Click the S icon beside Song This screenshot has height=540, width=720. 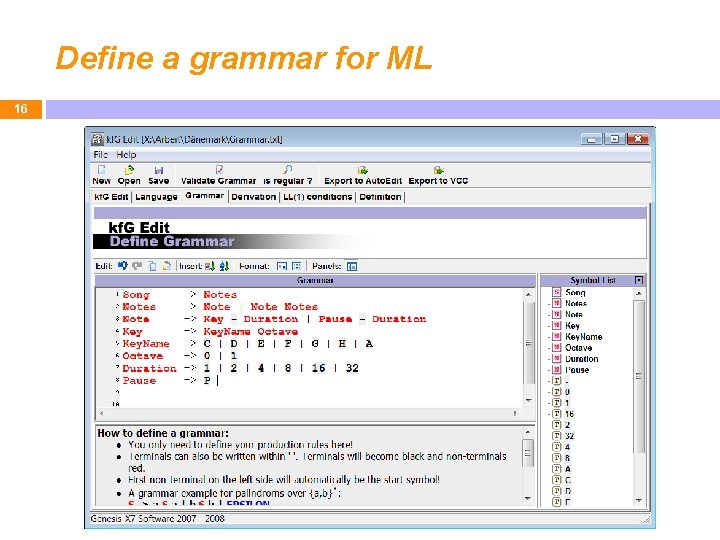557,292
